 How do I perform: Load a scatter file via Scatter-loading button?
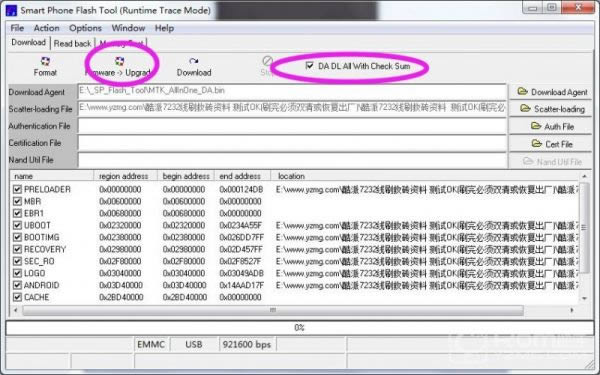(x=552, y=109)
